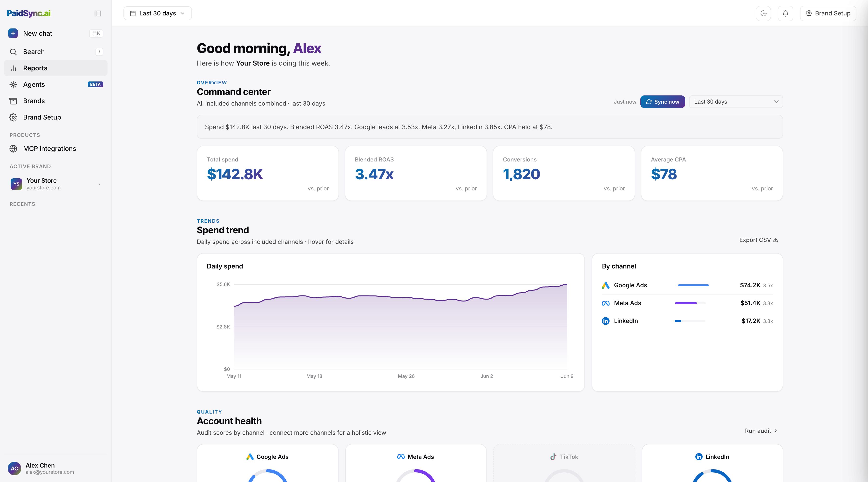Toggle dark mode with the moon icon
868x482 pixels.
click(x=764, y=13)
